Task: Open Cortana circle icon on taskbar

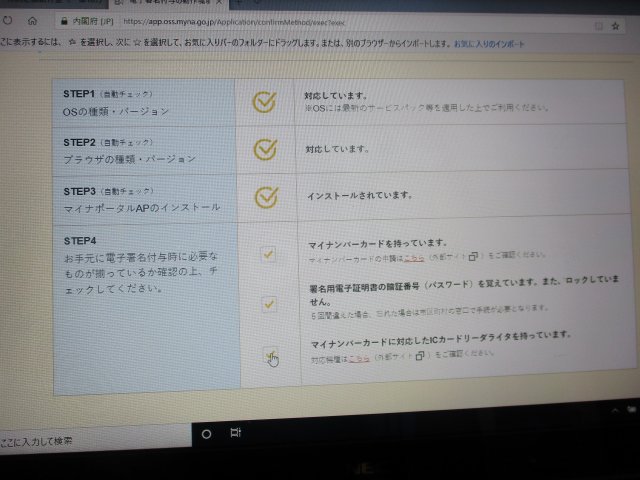Action: click(x=207, y=433)
